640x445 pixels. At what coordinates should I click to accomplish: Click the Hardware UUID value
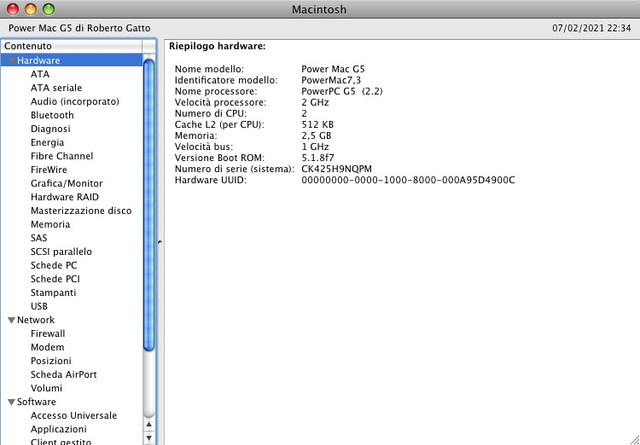[408, 180]
